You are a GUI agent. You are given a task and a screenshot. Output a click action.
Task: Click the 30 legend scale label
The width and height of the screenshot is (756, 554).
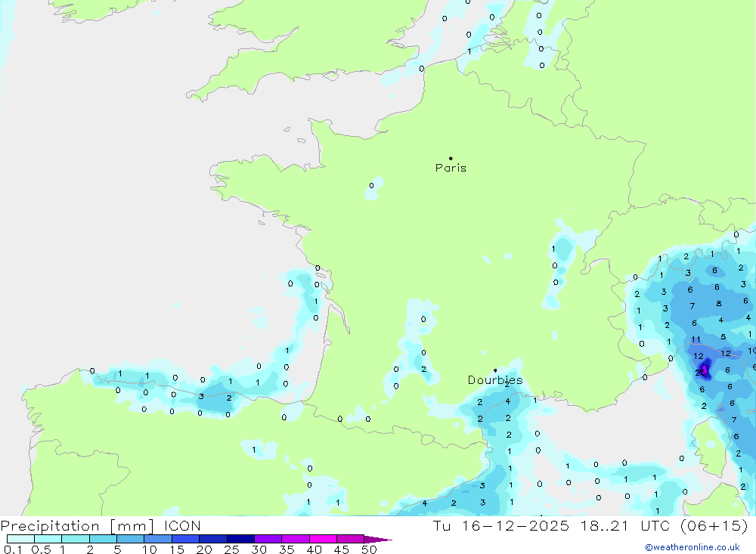pyautogui.click(x=259, y=549)
